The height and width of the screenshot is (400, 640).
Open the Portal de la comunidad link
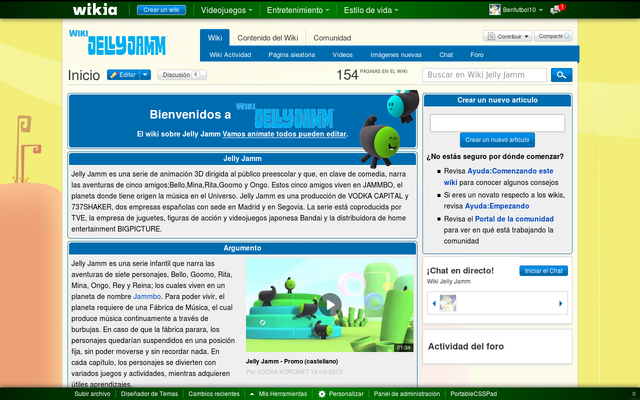(514, 219)
